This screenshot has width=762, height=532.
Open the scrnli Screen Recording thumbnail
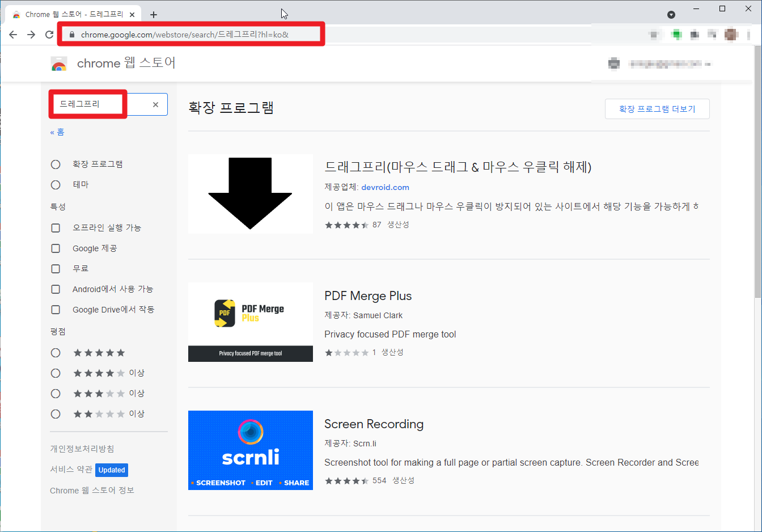[250, 450]
